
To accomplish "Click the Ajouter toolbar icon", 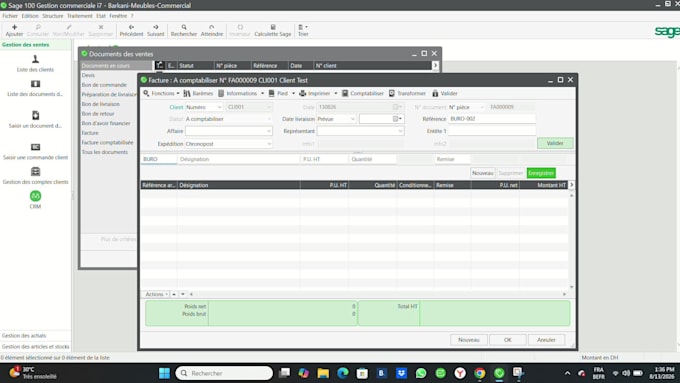I will pyautogui.click(x=14, y=30).
